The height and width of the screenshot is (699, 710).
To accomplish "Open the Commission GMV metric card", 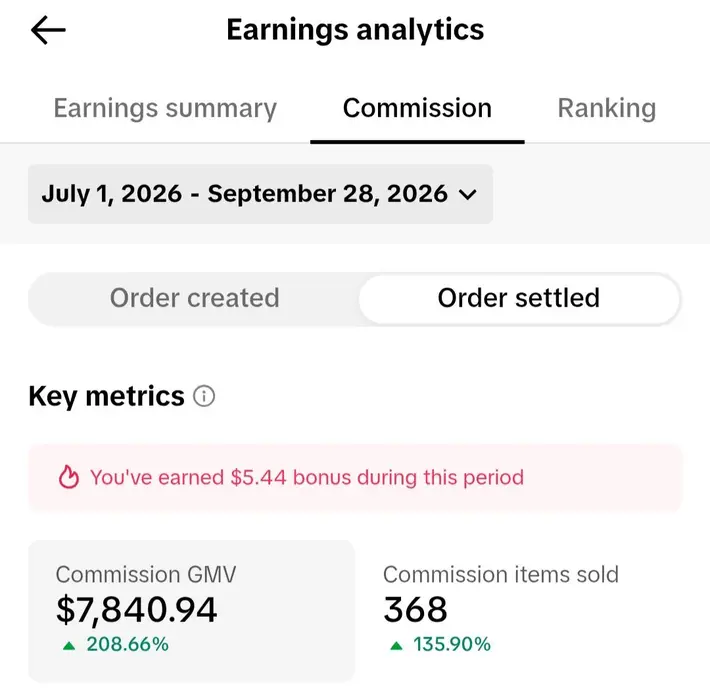I will click(191, 610).
